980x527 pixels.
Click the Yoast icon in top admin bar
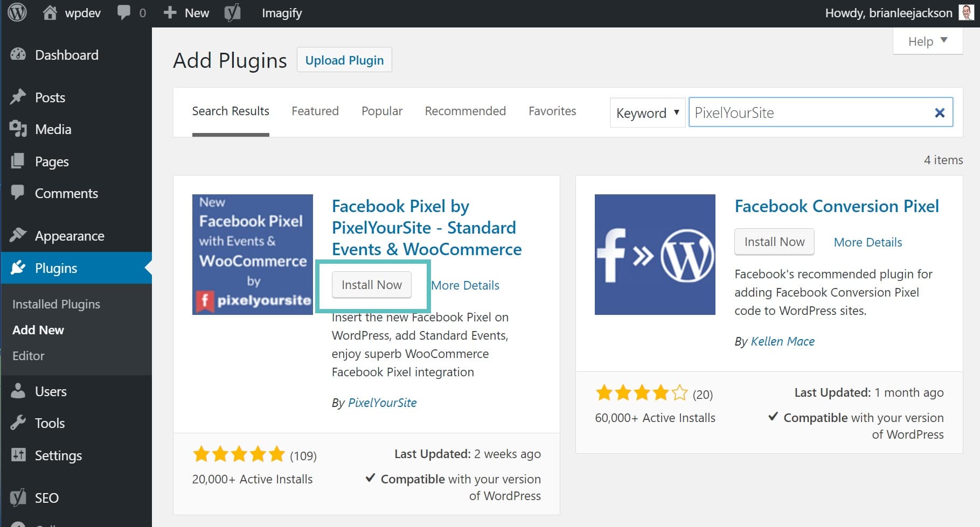[232, 13]
